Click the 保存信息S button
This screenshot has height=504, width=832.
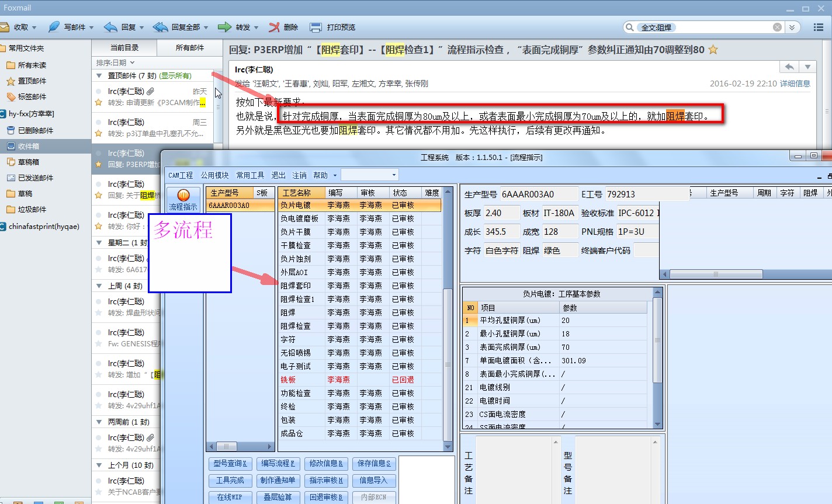tap(374, 464)
